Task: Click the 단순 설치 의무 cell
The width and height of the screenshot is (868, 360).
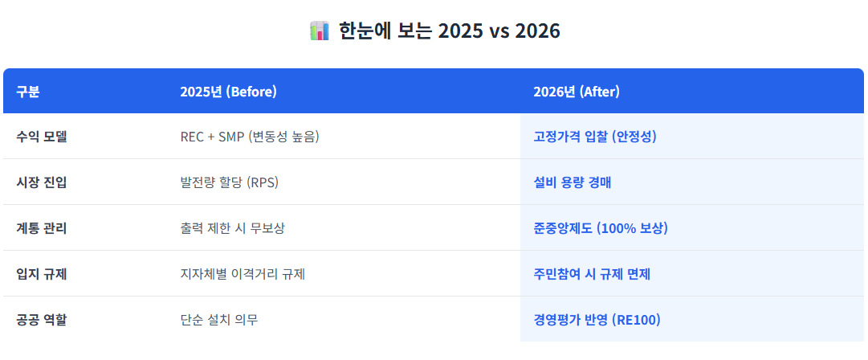Action: 219,320
